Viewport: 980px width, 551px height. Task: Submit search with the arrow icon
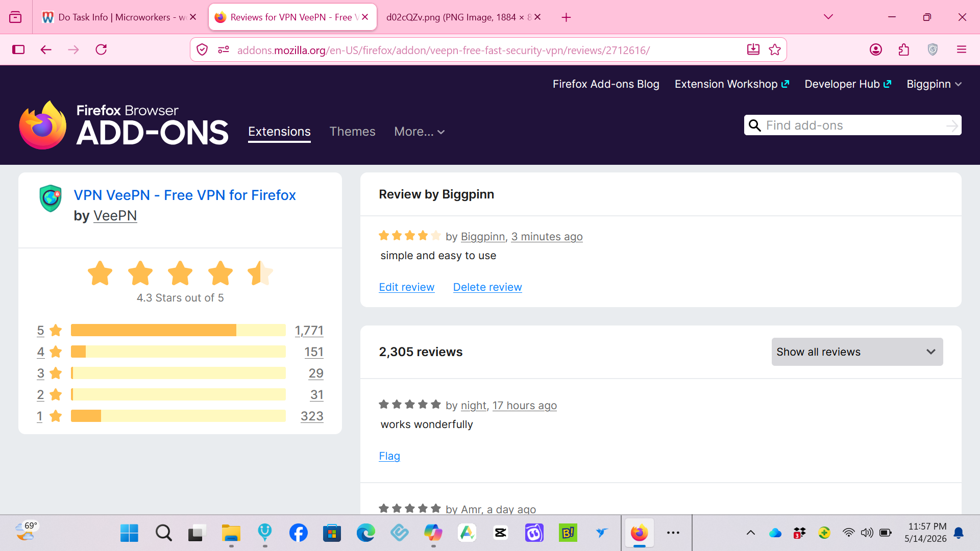point(951,126)
